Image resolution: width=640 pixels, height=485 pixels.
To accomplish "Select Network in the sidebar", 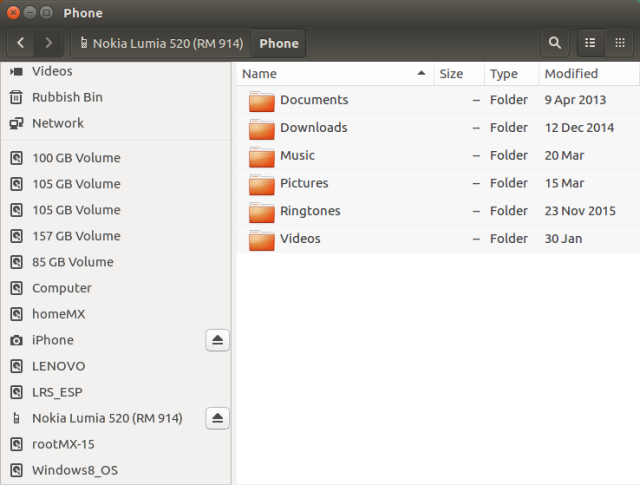I will click(58, 123).
